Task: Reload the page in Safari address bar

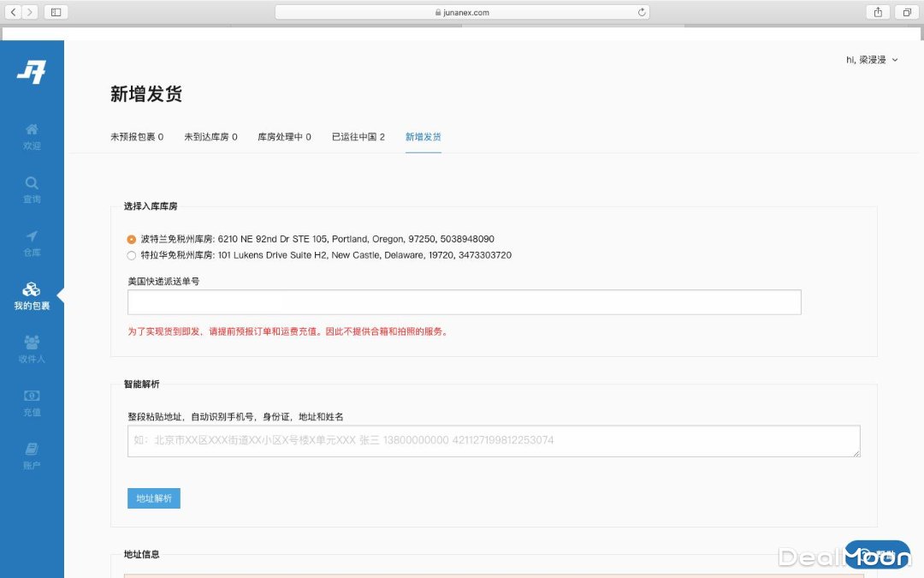Action: click(642, 12)
